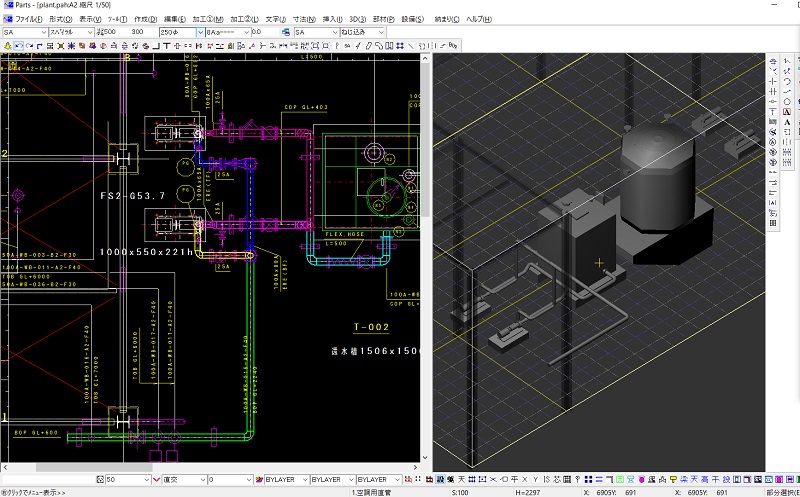Open the 表示(V) menu
The height and width of the screenshot is (497, 800).
(90, 19)
